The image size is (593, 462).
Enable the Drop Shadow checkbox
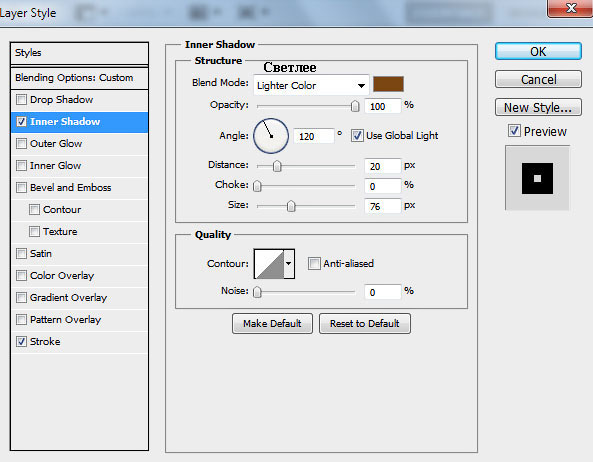(x=22, y=100)
